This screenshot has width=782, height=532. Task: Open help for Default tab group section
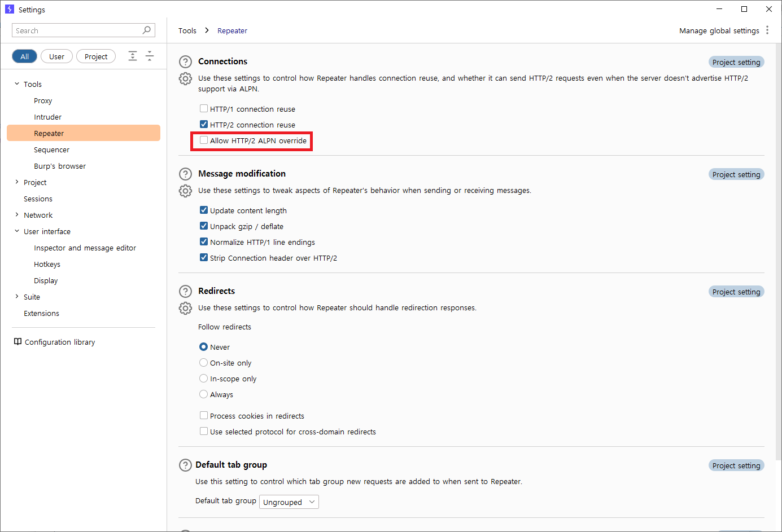(x=185, y=465)
